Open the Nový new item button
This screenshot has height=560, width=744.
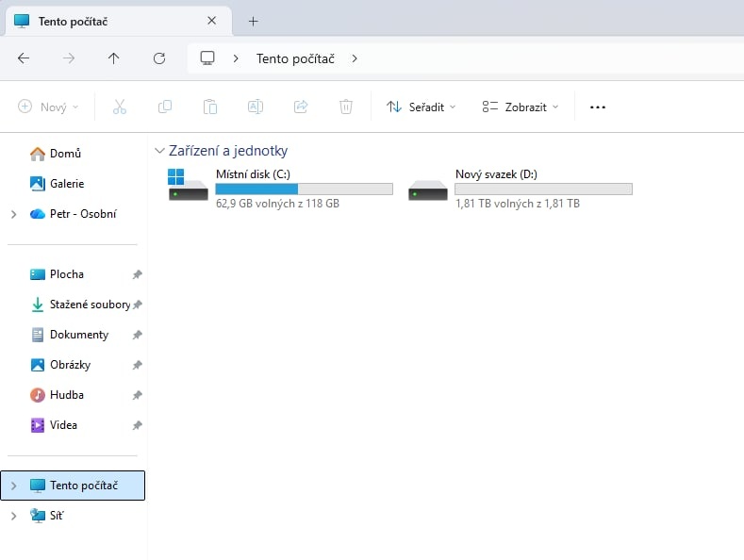[48, 107]
